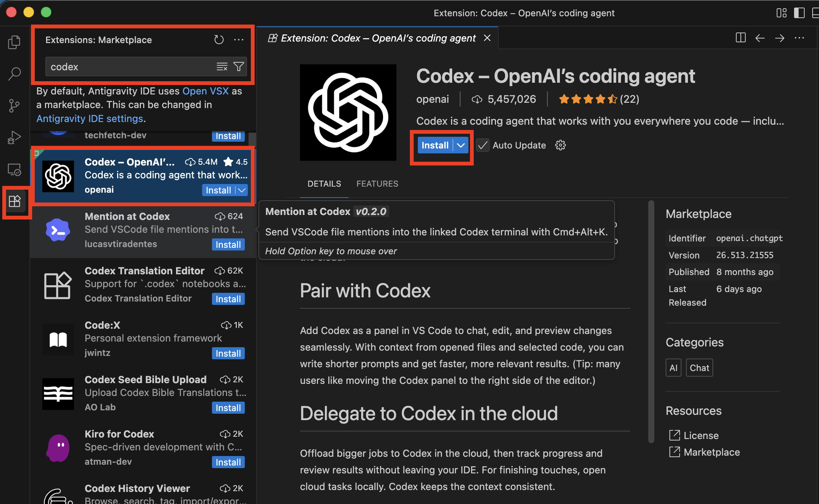Screen dimensions: 819x504
Task: Navigate back in editor history
Action: [760, 38]
